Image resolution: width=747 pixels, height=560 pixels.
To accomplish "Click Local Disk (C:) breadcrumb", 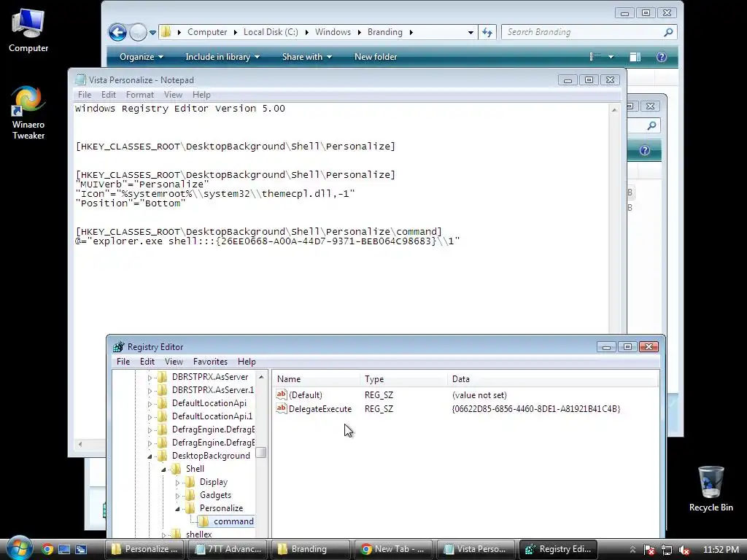I will [271, 32].
